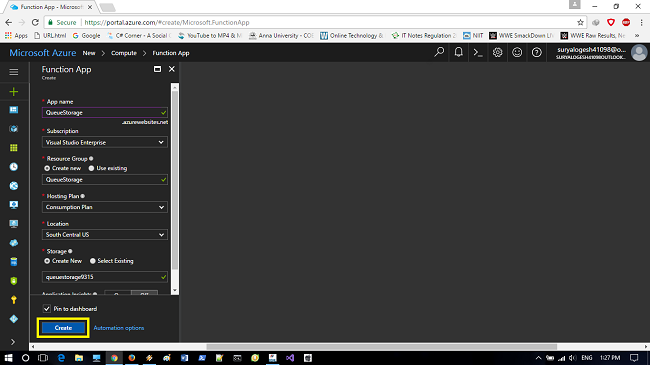Toggle Pin to dashboard checkbox
This screenshot has width=650, height=365.
(x=46, y=309)
